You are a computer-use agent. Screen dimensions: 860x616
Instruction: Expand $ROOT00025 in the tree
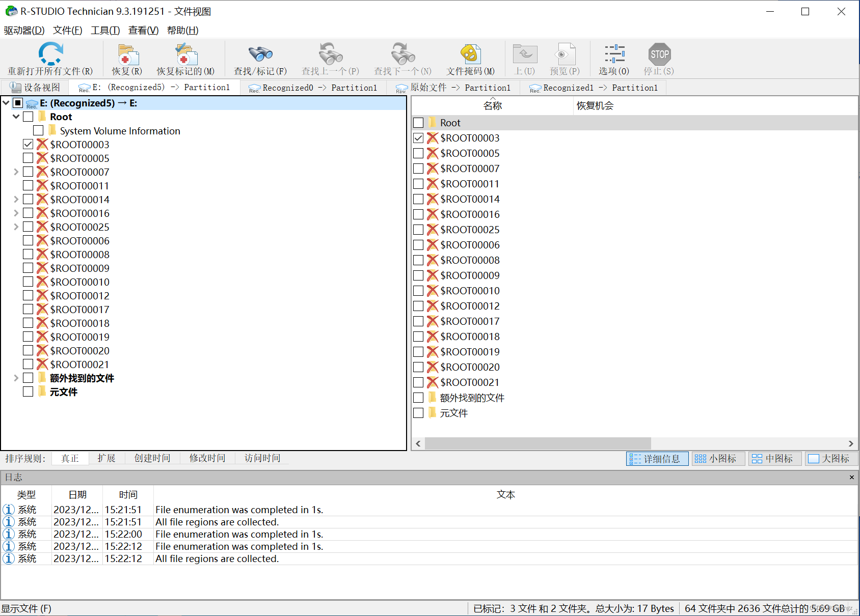(16, 227)
